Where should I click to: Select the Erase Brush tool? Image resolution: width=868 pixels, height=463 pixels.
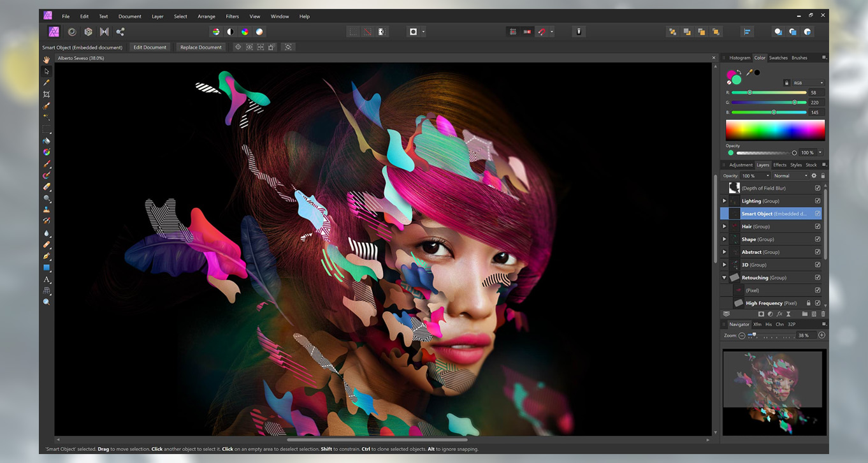pos(47,187)
